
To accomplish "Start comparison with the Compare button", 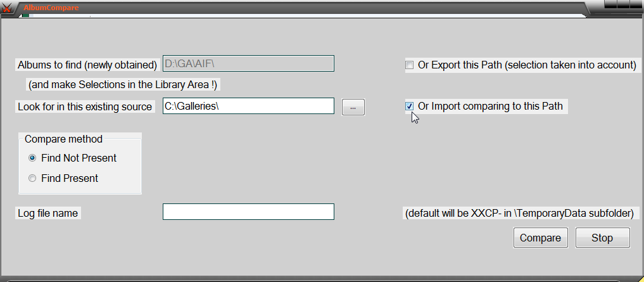I will [540, 238].
